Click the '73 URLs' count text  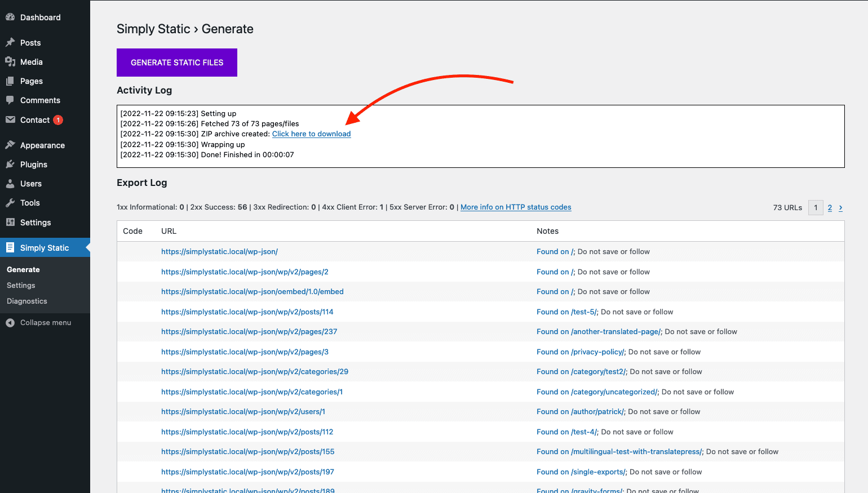click(x=787, y=208)
